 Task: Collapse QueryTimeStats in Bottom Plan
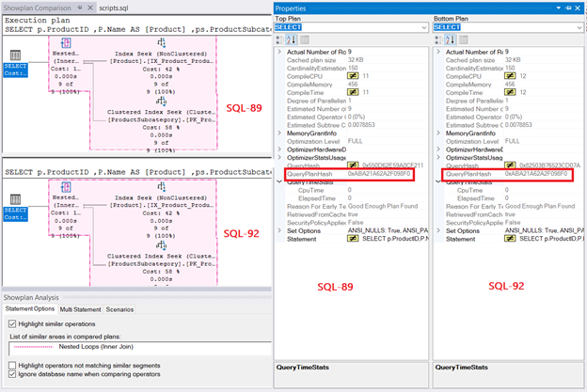(438, 181)
